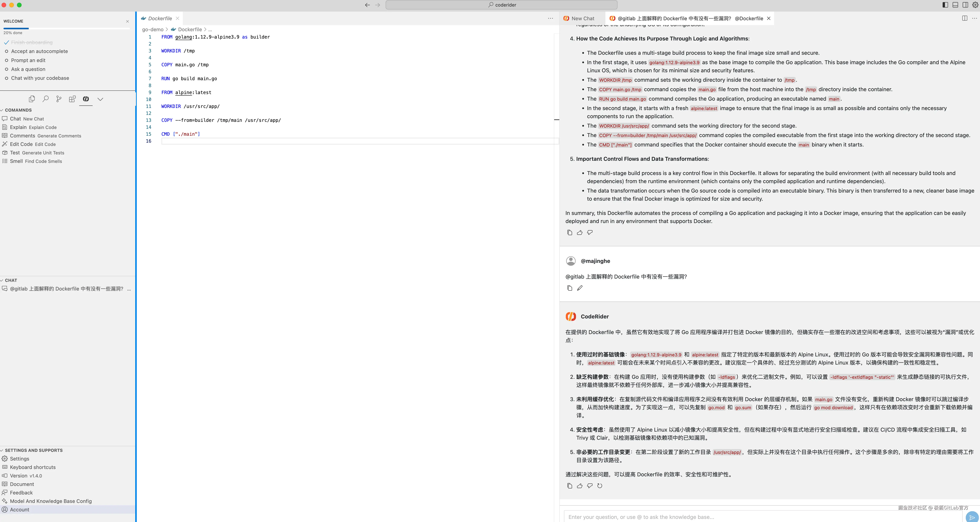Click Smell Find Code Smells command

[x=36, y=161]
